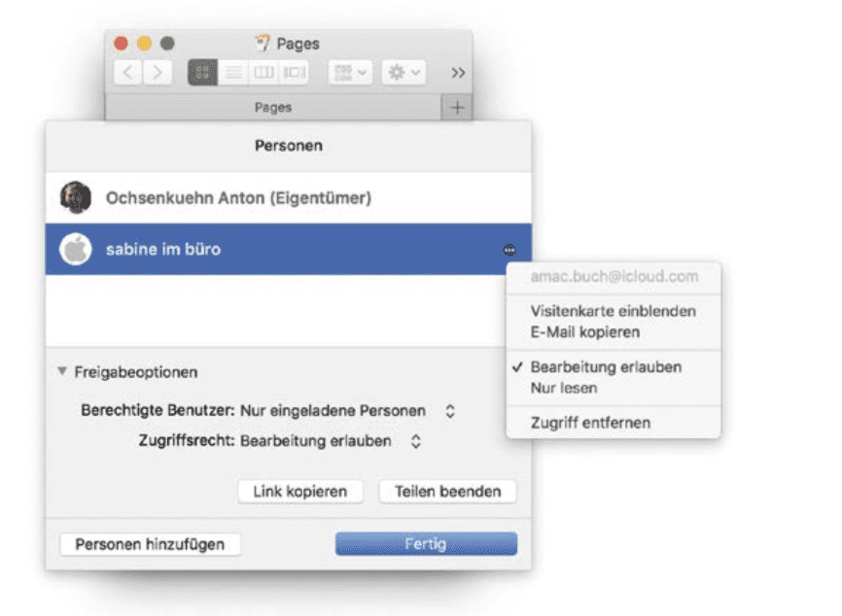Go back in the Finder window
The height and width of the screenshot is (616, 842).
pos(127,73)
